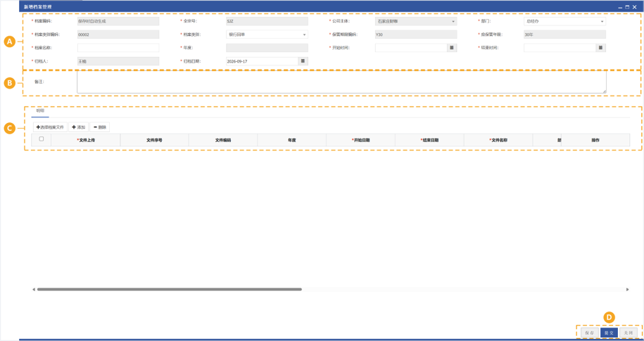Close the 新增档案管理 window via X
This screenshot has height=341, width=644.
click(634, 7)
